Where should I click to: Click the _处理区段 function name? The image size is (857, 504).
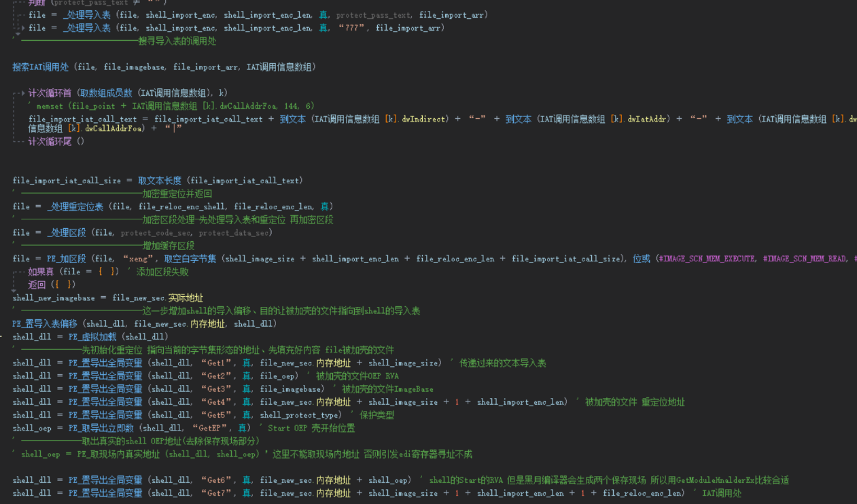coord(66,232)
